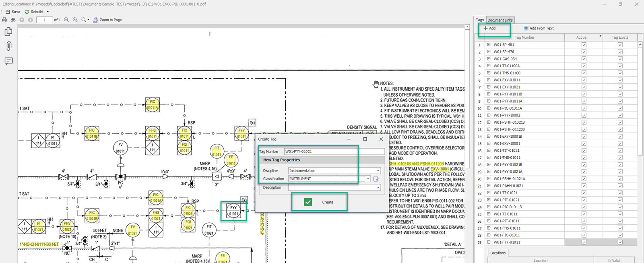Uncheck Active for W01-SP-481
This screenshot has height=263, width=644.
tap(584, 45)
